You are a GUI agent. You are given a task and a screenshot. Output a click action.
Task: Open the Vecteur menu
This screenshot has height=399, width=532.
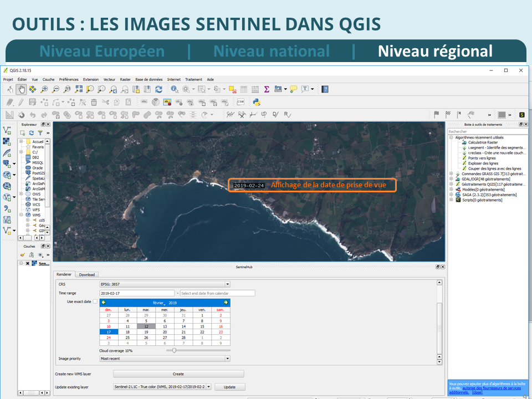pos(109,79)
